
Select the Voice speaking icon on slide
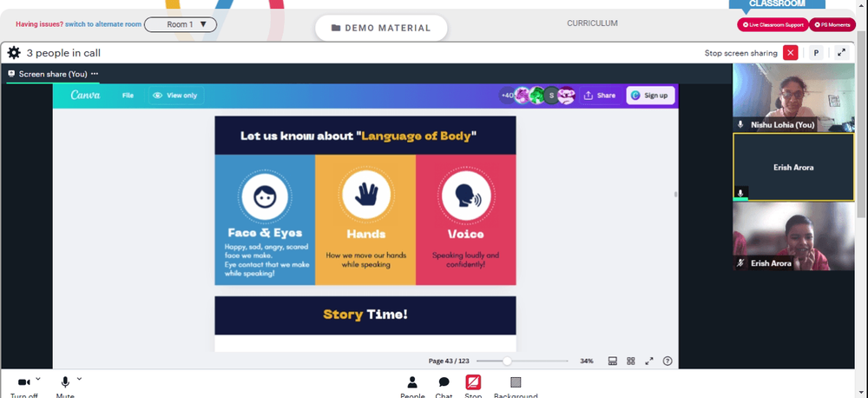point(466,196)
